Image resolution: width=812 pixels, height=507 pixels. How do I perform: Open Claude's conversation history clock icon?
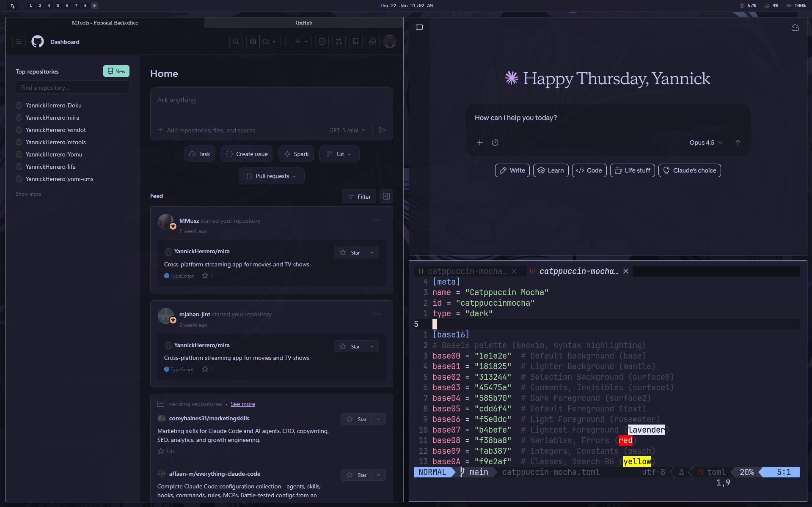tap(495, 143)
